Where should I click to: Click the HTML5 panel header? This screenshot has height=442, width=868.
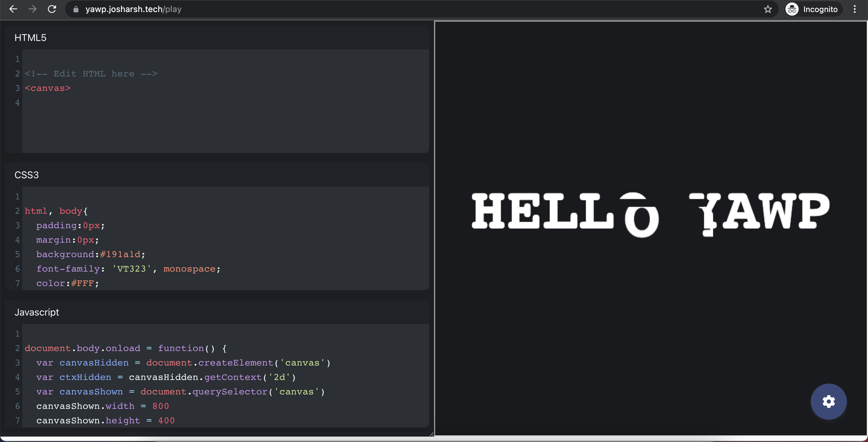tap(30, 38)
